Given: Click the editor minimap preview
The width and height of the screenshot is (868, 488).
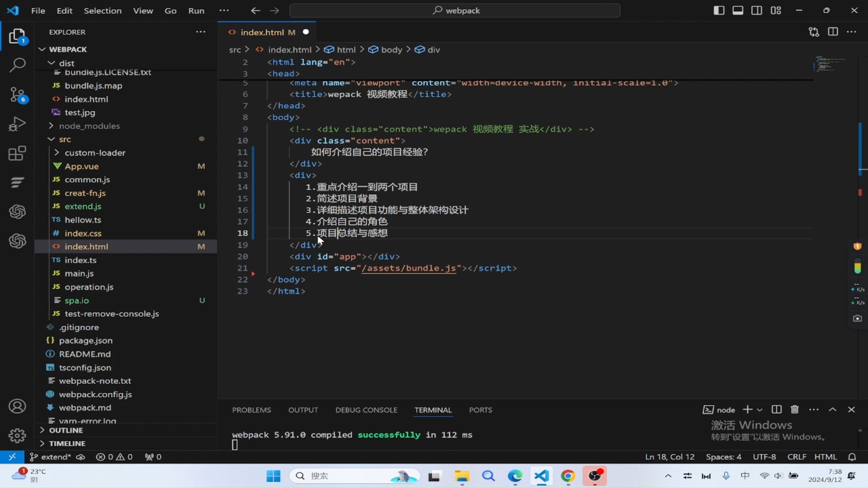Looking at the screenshot, I should 830,64.
